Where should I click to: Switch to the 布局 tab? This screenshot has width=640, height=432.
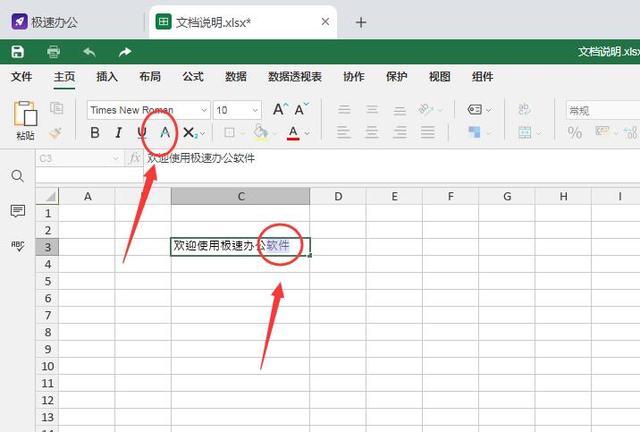[150, 76]
